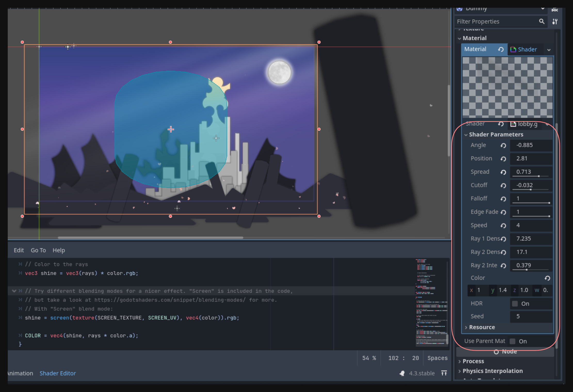Open the Edit menu in shader editor
This screenshot has width=573, height=392.
coord(19,250)
